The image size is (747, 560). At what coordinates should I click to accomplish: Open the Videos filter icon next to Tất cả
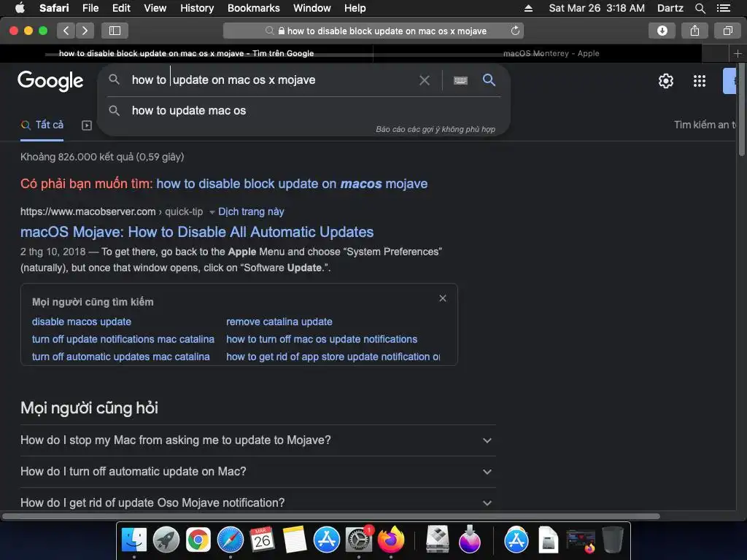[87, 125]
